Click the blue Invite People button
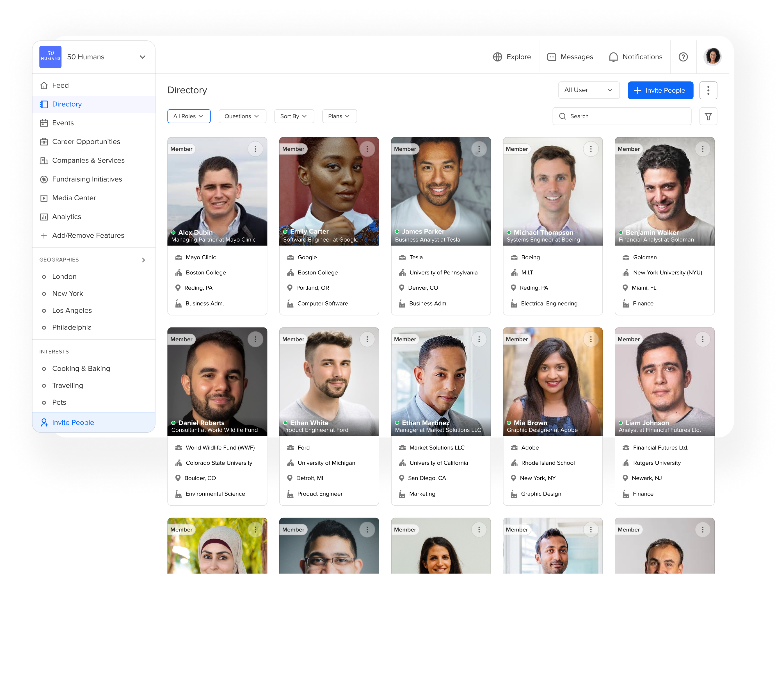Screen dimensions: 784x683 (x=660, y=90)
